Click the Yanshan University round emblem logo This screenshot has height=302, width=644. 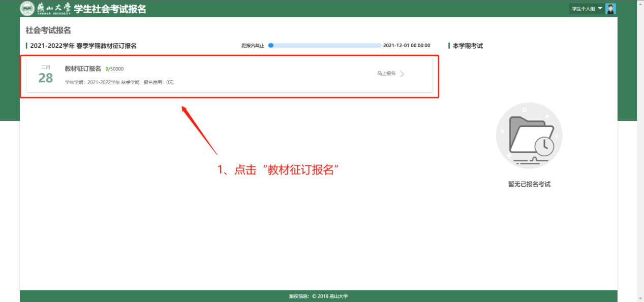click(x=27, y=9)
